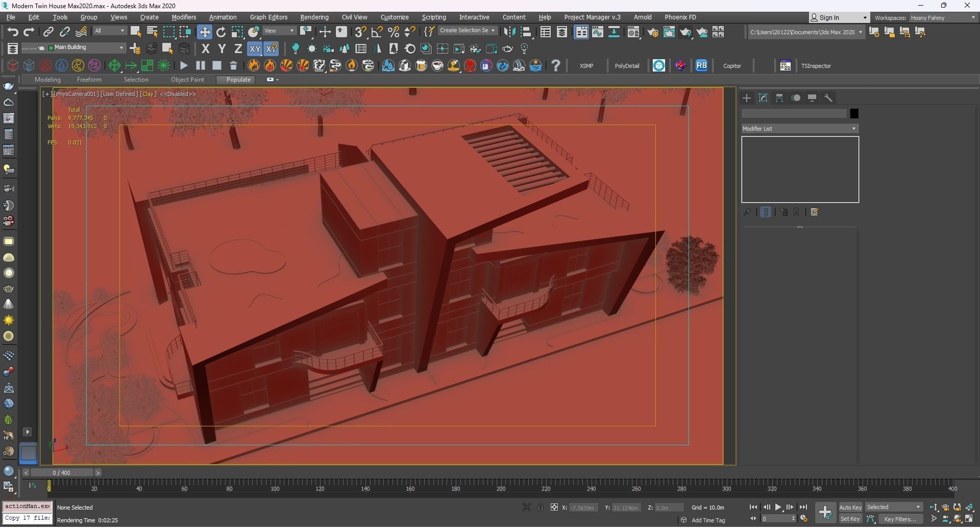Click the Undo arrow icon
This screenshot has width=980, height=531.
[12, 32]
